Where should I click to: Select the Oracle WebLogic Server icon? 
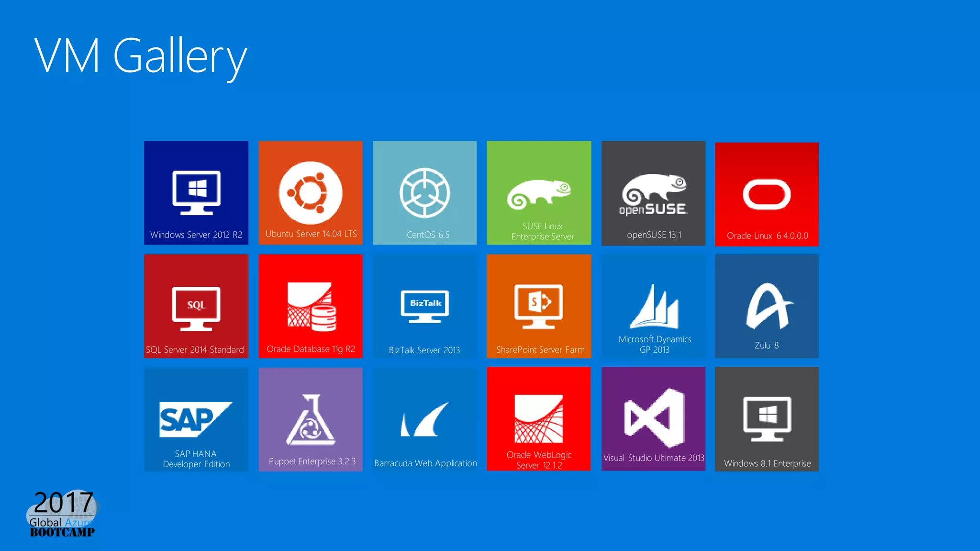tap(538, 419)
